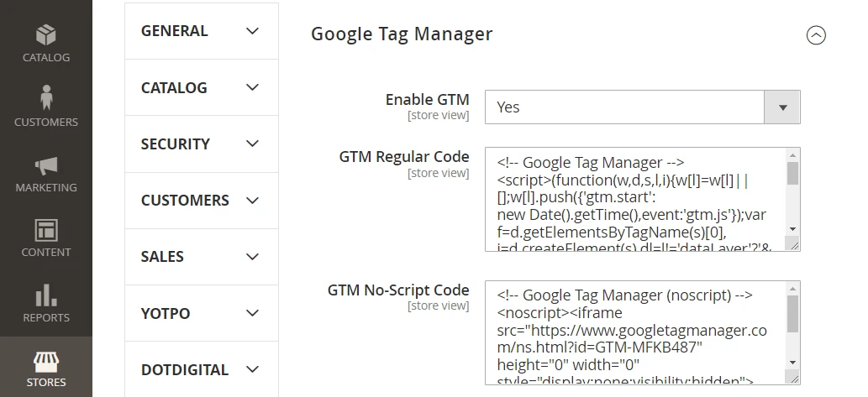Viewport: 868px width, 397px height.
Task: Click inside the GTM No-Script Code textarea
Action: 636,332
